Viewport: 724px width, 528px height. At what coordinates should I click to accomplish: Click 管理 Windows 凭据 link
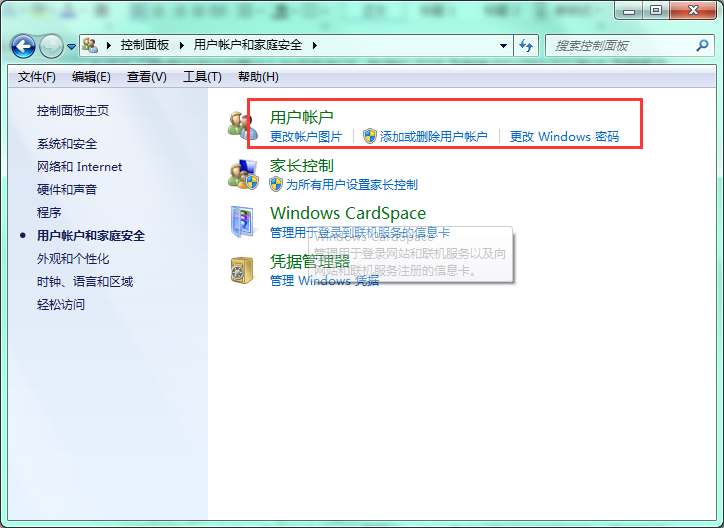pos(324,281)
